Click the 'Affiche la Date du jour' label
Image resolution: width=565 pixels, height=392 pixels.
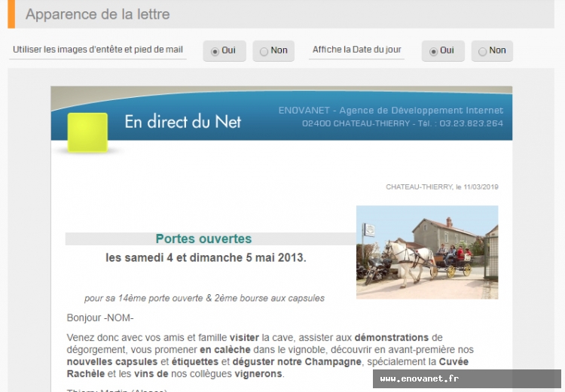357,50
